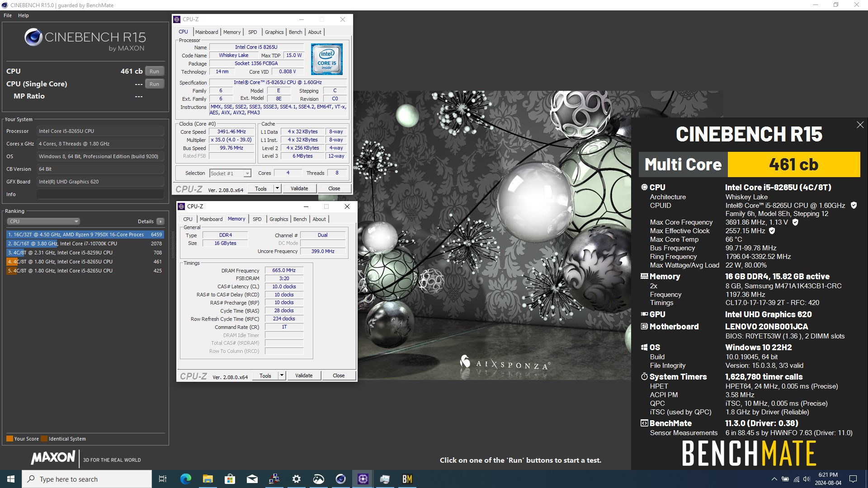868x488 pixels.
Task: Click Tools button in upper CPU-Z window
Action: pyautogui.click(x=261, y=189)
